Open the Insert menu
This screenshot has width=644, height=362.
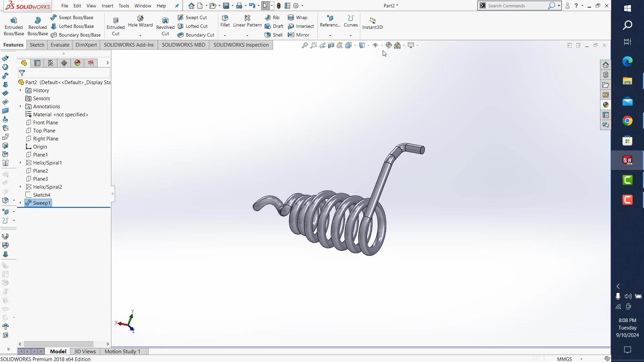[x=107, y=6]
